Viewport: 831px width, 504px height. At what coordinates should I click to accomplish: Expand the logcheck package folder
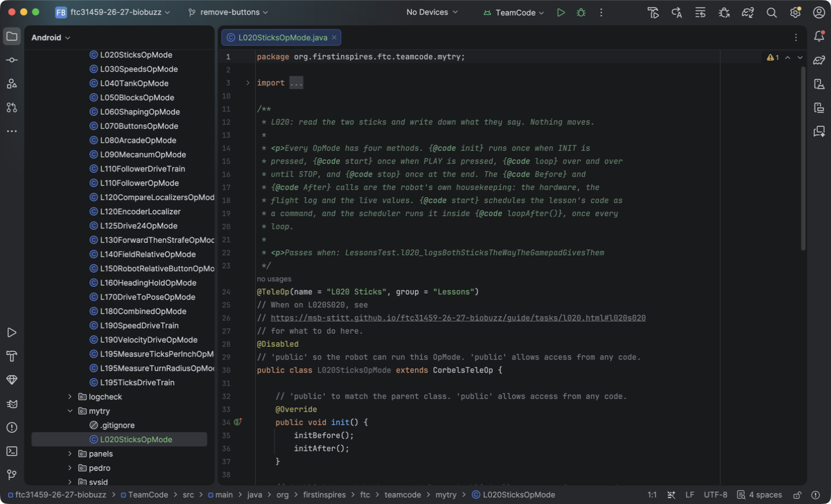[x=69, y=397]
